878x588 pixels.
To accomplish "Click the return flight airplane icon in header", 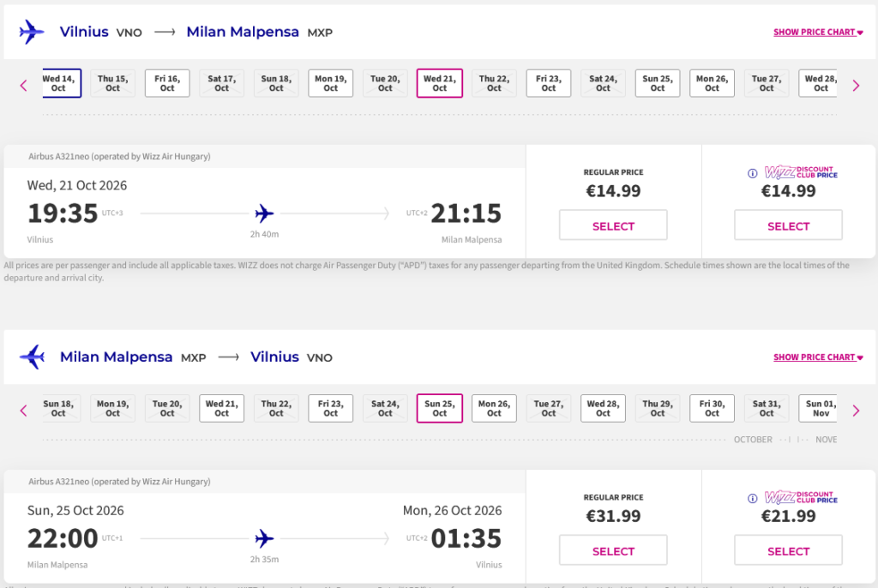I will [32, 357].
